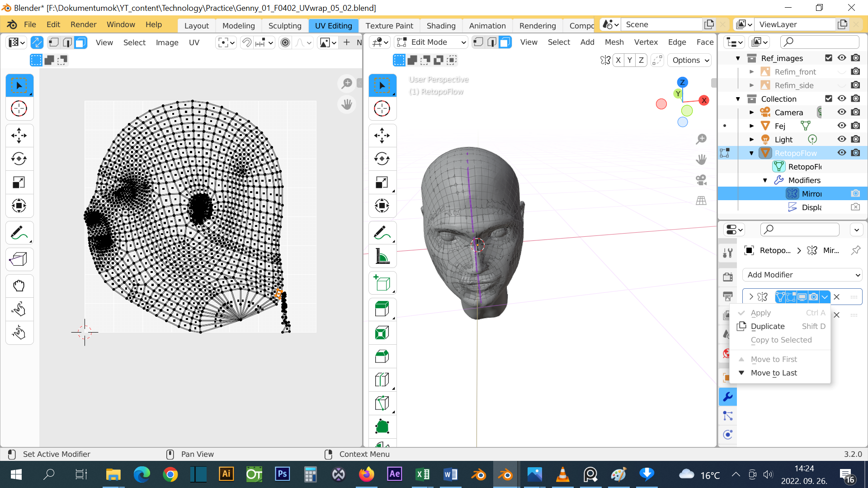Activate the Annotate tool in 3D viewport
Viewport: 868px width, 488px height.
(x=382, y=232)
